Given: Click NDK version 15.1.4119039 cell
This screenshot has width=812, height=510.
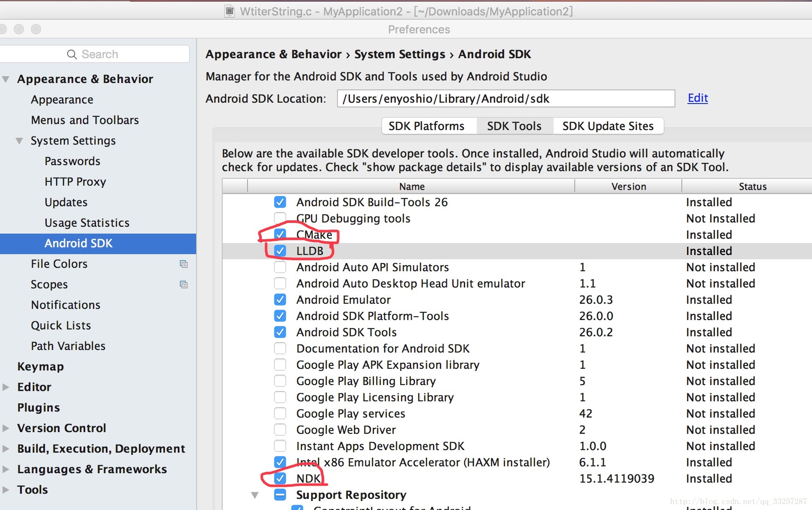Looking at the screenshot, I should pyautogui.click(x=617, y=478).
